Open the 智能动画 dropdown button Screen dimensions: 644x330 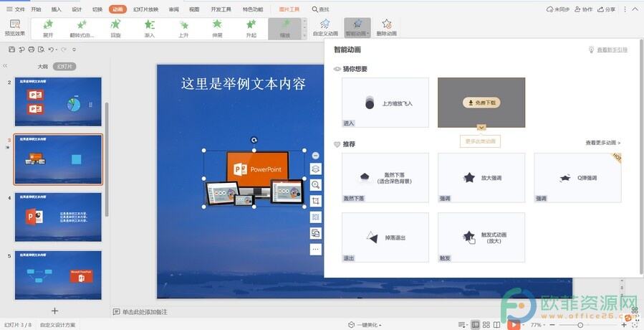[x=357, y=27]
